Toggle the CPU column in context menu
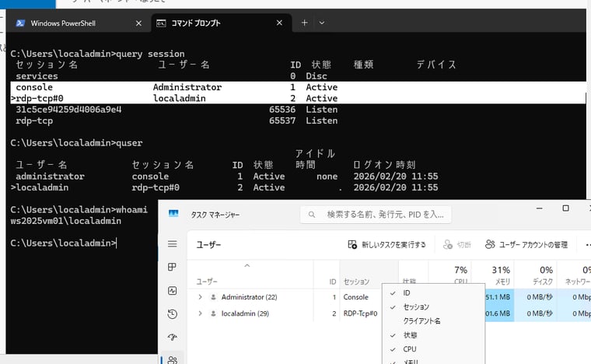The height and width of the screenshot is (364, 591). [433, 349]
